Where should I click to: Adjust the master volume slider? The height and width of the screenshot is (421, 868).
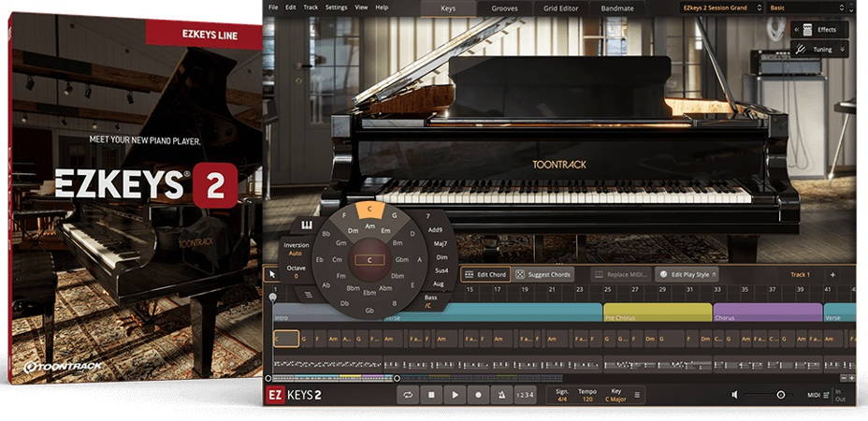tap(780, 395)
